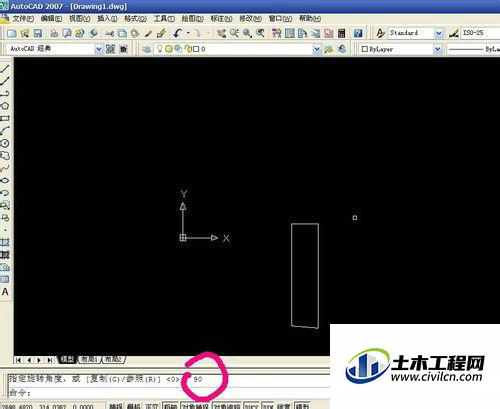Viewport: 500px width, 409px height.
Task: Toggle 线宽 lineweight in status bar
Action: pos(284,406)
